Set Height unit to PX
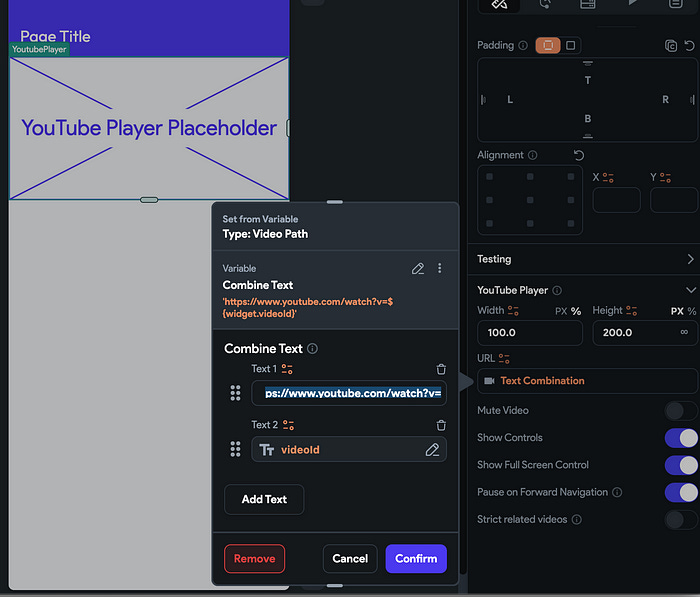700x597 pixels. click(x=677, y=311)
